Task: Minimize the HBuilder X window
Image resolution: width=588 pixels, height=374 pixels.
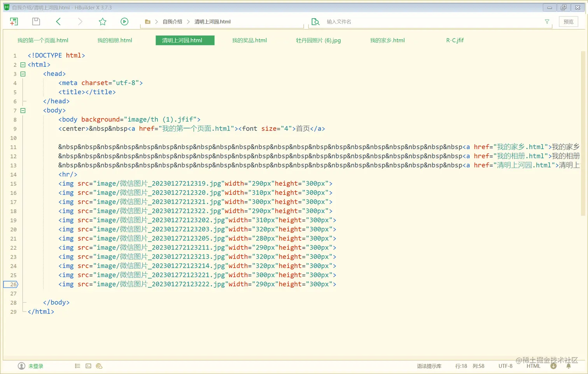Action: pyautogui.click(x=549, y=7)
